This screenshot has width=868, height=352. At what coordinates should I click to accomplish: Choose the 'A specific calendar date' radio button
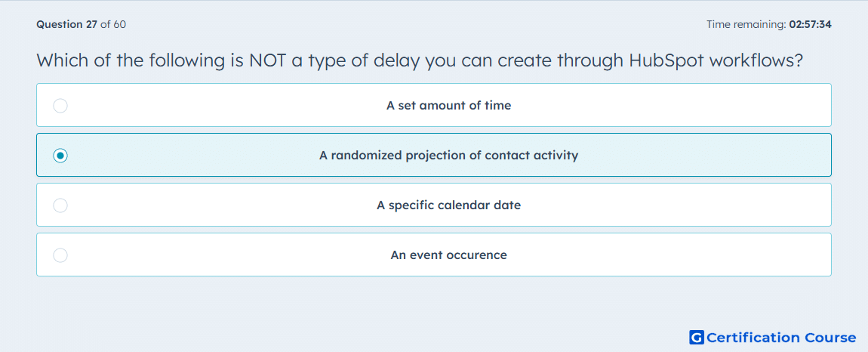coord(60,205)
